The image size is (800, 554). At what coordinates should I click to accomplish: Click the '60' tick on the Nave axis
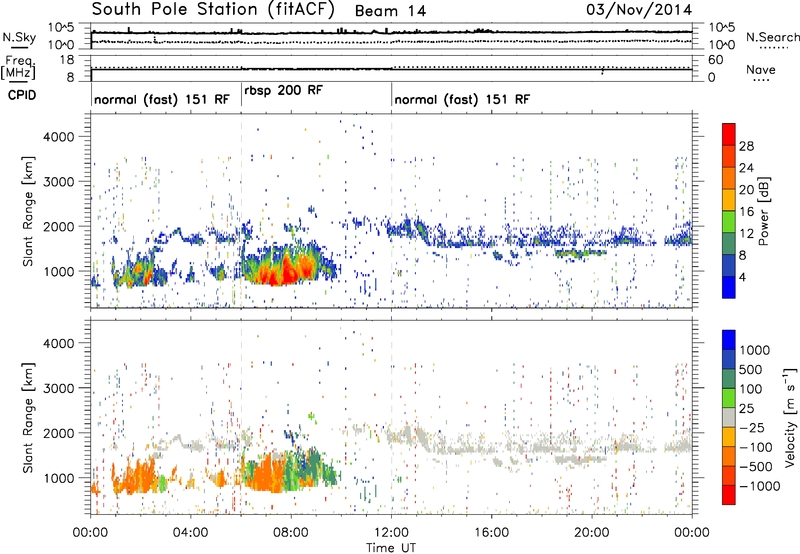click(715, 60)
